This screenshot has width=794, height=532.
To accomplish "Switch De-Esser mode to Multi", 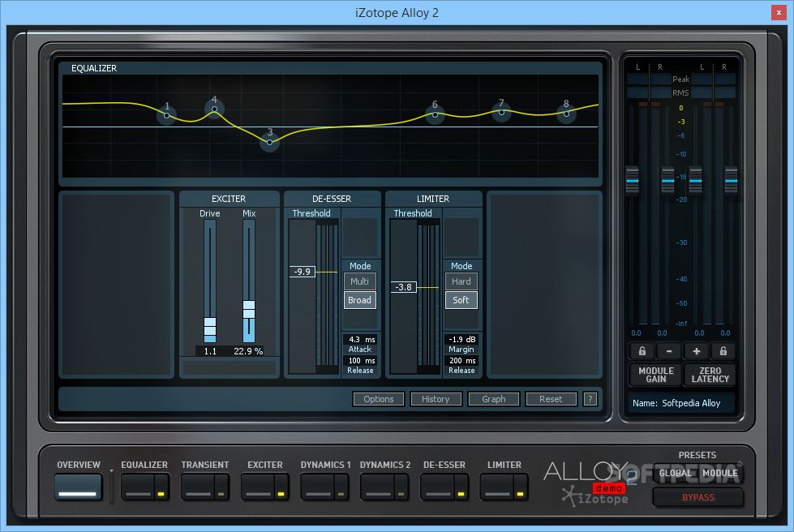I will coord(359,281).
